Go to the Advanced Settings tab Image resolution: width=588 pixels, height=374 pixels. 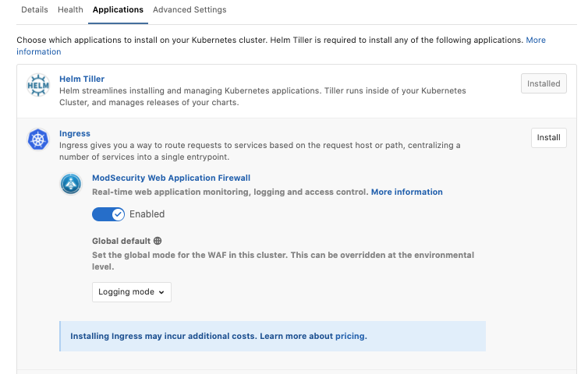click(190, 10)
